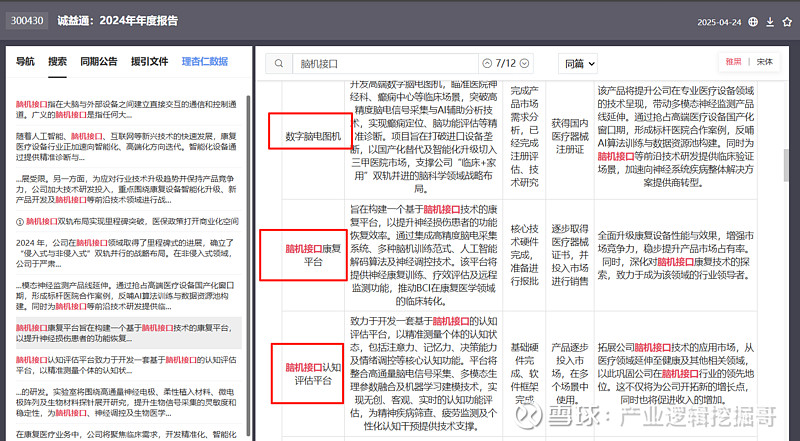The width and height of the screenshot is (800, 441).
Task: Click cell 核心技术硬件完成，准备进行报批
Action: (x=524, y=255)
